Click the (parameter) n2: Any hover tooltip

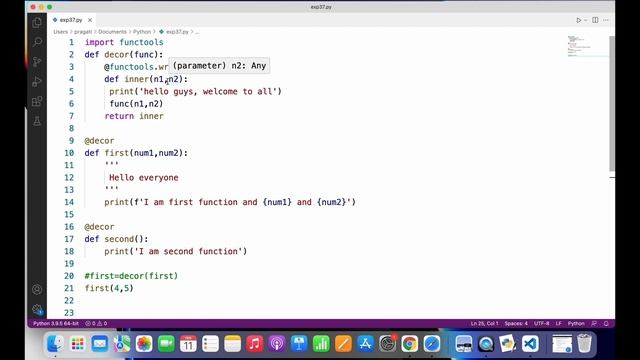[x=219, y=65]
